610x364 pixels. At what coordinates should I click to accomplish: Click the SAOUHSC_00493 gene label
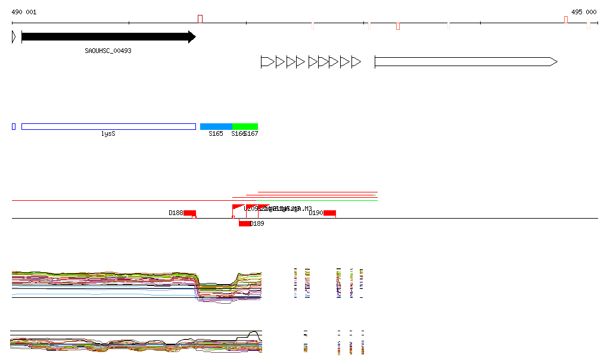108,51
